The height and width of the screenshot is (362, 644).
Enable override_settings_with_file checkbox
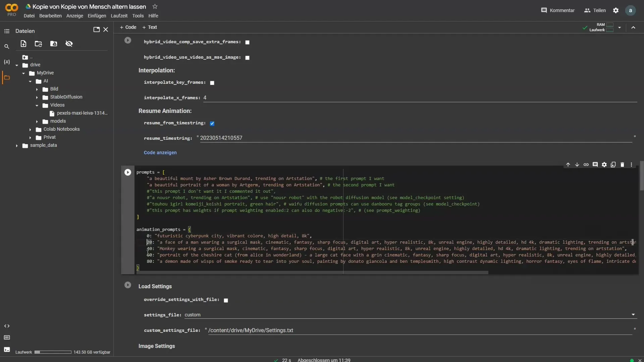pos(226,300)
